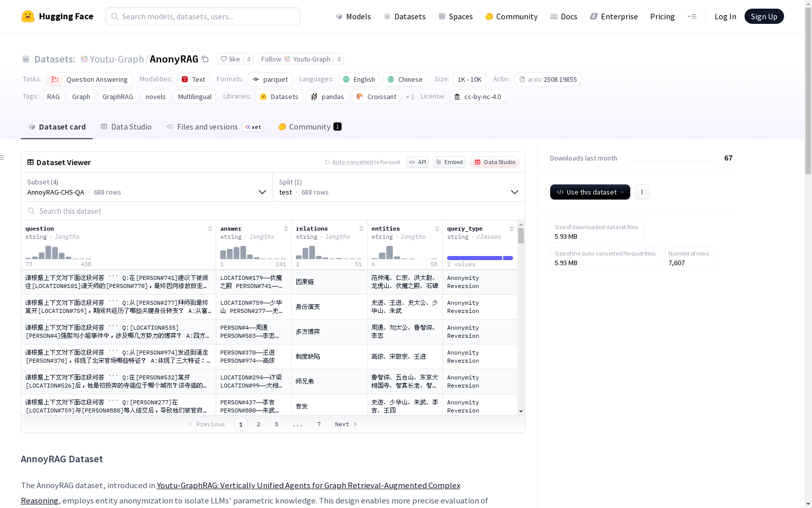
Task: Open the navigation overflow menu icon
Action: click(x=692, y=16)
